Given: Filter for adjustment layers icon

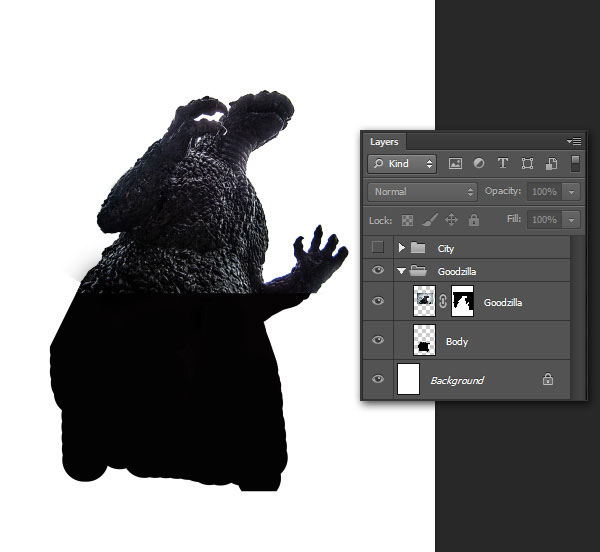Looking at the screenshot, I should tap(479, 164).
